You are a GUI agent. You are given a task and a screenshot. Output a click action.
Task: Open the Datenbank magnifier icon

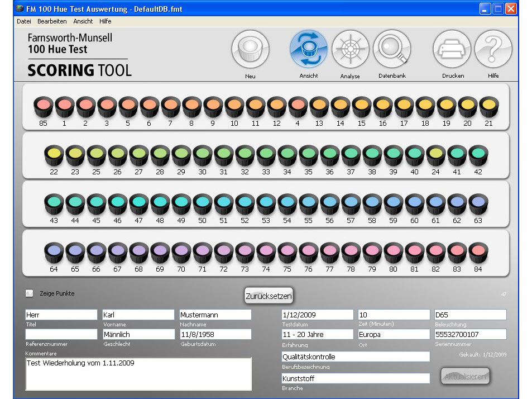[392, 49]
